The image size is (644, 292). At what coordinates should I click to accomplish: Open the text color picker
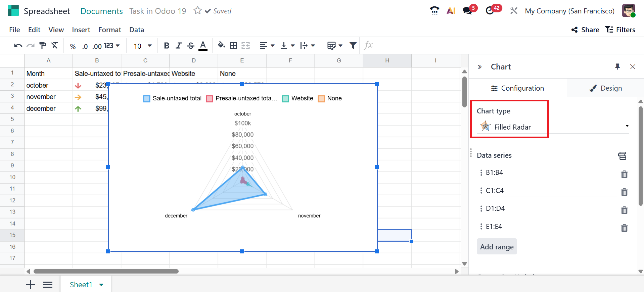tap(203, 46)
